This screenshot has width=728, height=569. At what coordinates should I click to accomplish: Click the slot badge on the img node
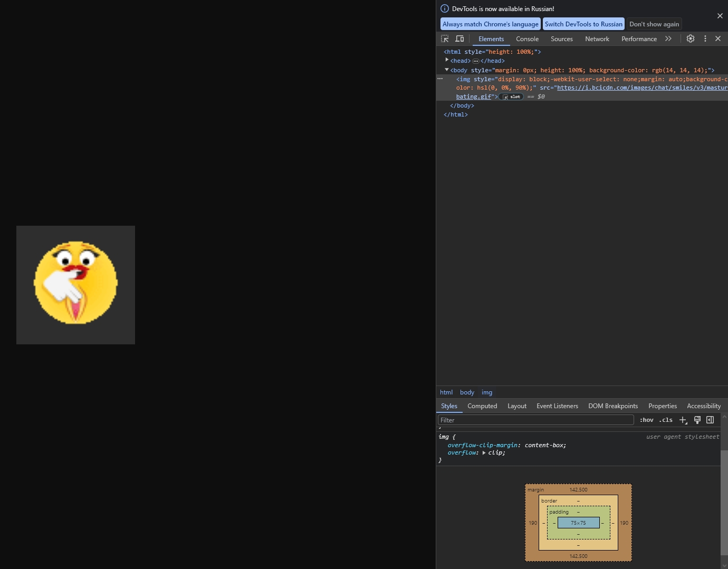coord(512,97)
